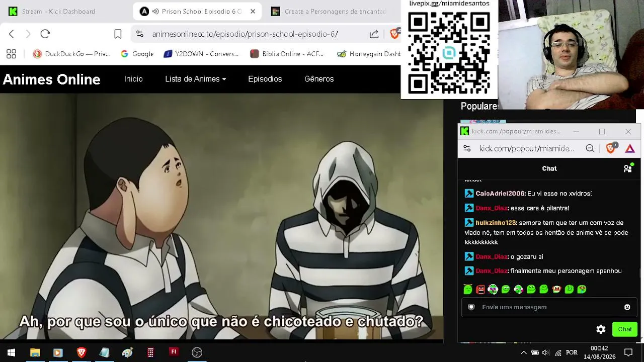This screenshot has width=644, height=362.
Task: Open the Episodios menu item
Action: click(x=265, y=79)
